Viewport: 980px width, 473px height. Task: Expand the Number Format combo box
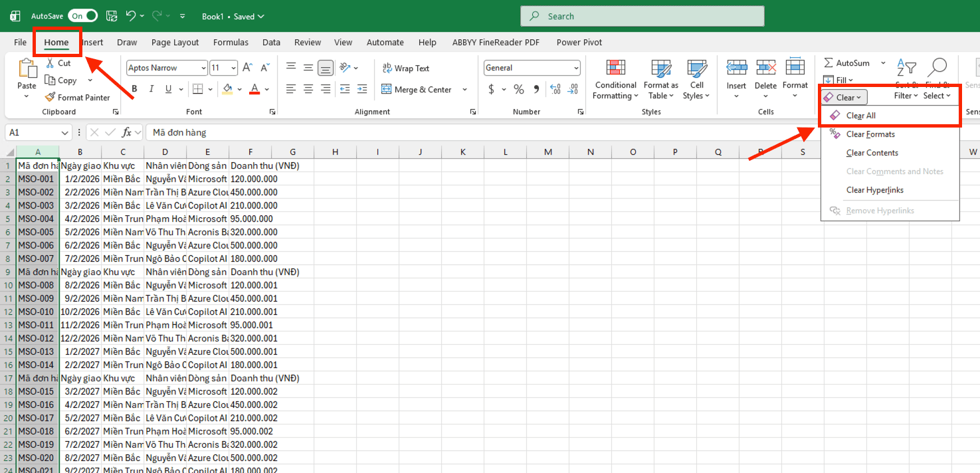coord(575,68)
